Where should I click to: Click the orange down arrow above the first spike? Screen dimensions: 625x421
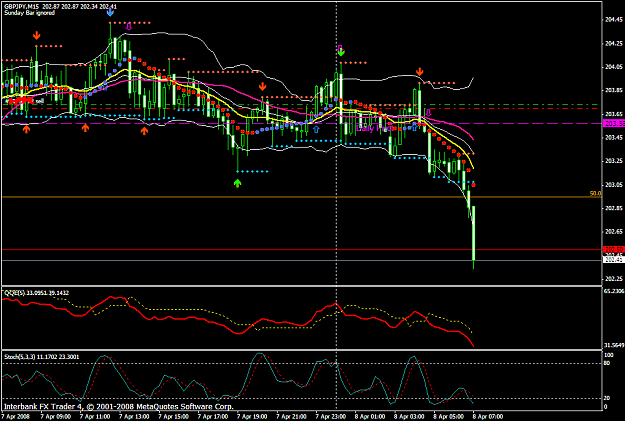click(x=36, y=35)
